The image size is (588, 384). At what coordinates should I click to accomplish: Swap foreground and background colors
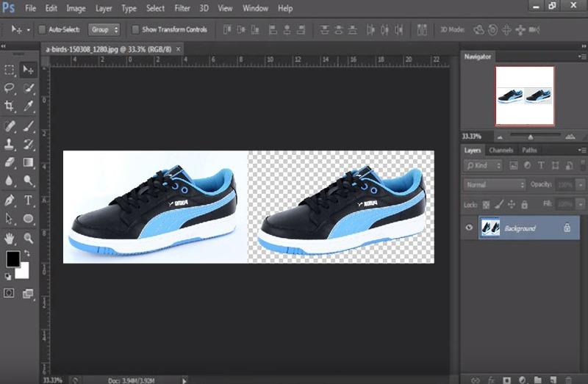27,253
